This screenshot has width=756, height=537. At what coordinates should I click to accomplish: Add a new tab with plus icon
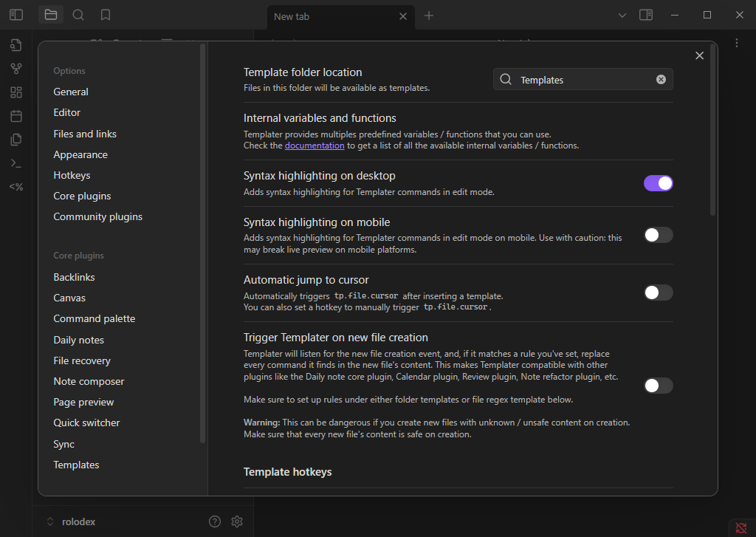click(x=429, y=16)
